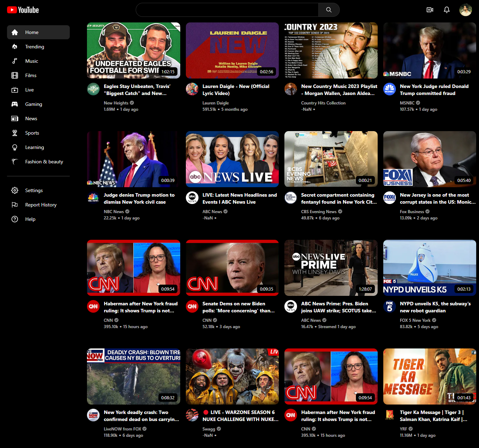Open the CBS Evening News channel avatar
Viewport: 479px width, 448px height.
[x=291, y=198]
